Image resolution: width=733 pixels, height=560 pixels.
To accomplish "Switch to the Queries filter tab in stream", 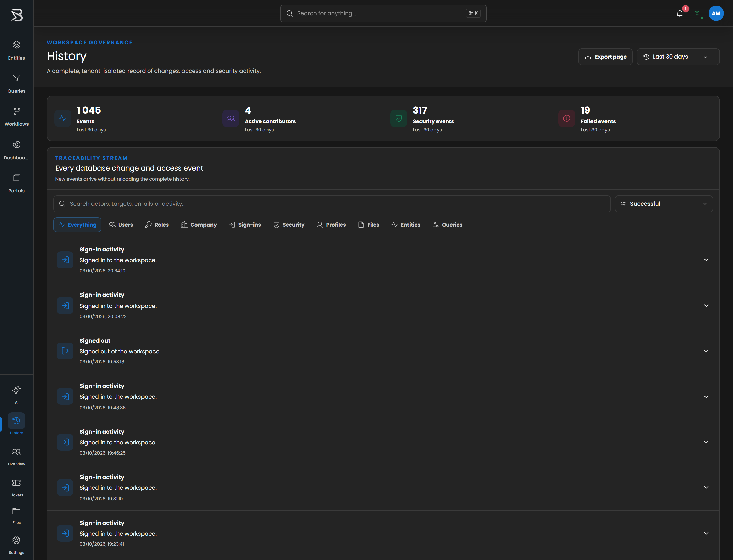I will [447, 225].
